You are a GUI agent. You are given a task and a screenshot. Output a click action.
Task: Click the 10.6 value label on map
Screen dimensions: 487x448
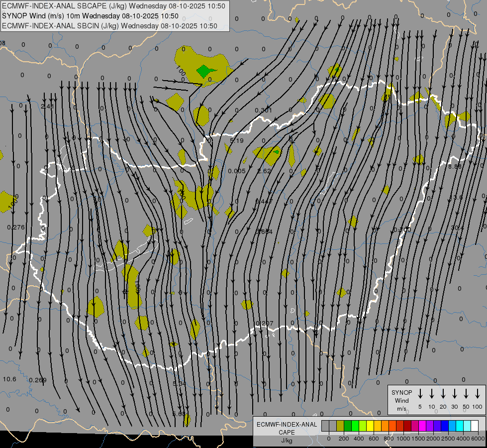pyautogui.click(x=9, y=379)
